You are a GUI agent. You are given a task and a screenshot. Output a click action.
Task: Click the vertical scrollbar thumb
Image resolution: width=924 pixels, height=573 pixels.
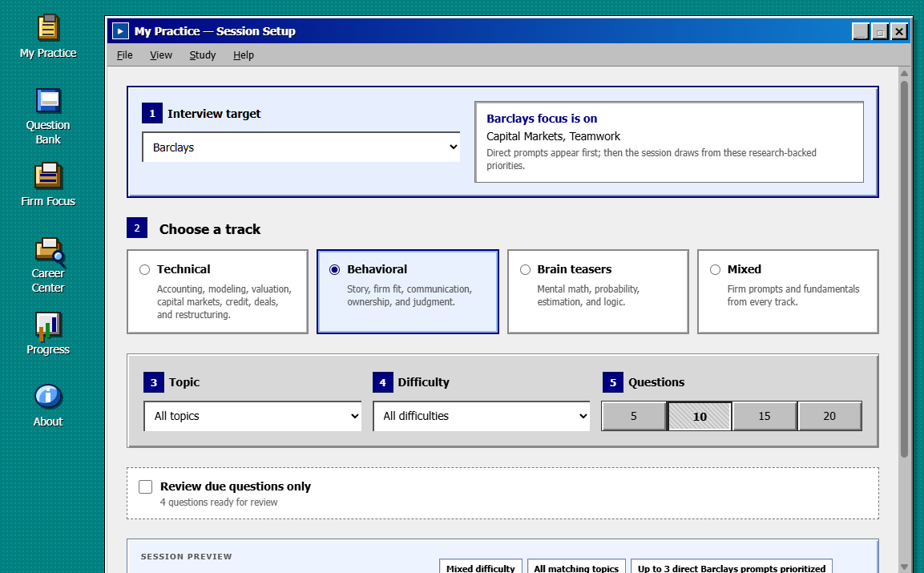click(904, 268)
